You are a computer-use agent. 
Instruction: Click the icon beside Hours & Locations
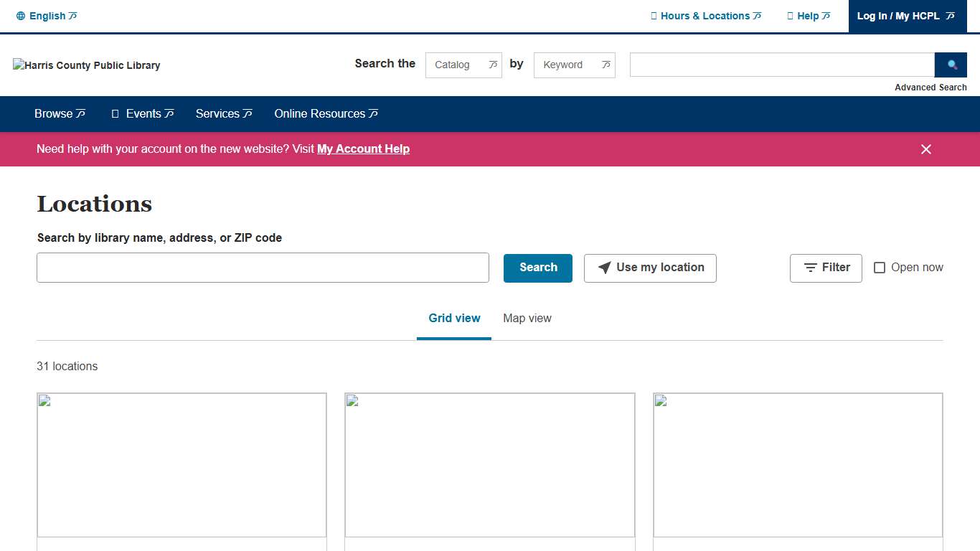(654, 16)
